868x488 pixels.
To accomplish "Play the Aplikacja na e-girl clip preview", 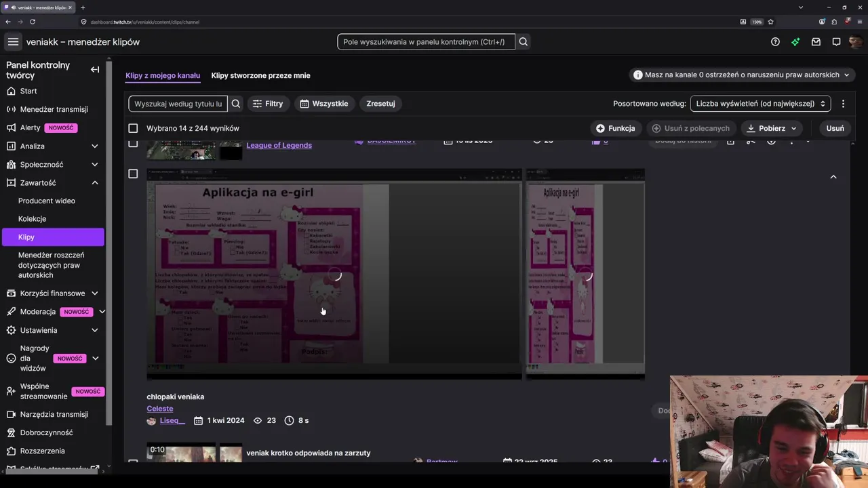I will [334, 274].
